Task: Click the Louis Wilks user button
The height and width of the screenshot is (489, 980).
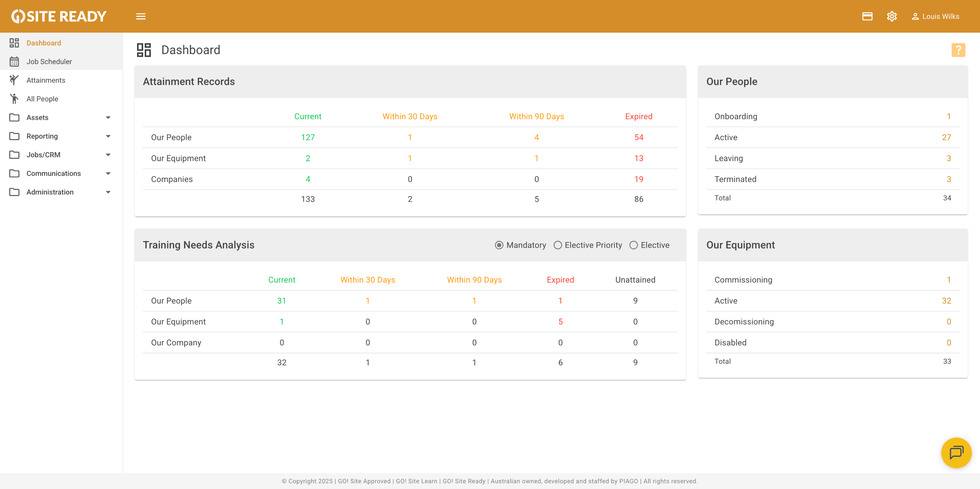Action: [x=935, y=16]
